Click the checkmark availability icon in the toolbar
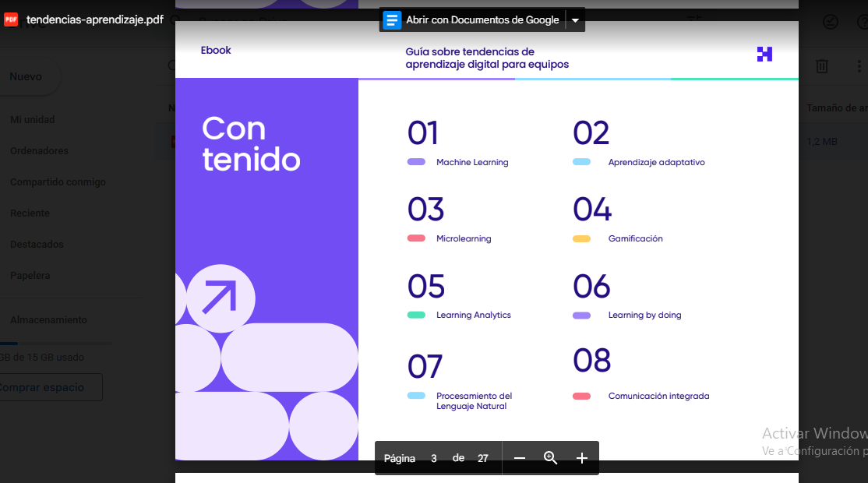Image resolution: width=868 pixels, height=483 pixels. tap(831, 22)
